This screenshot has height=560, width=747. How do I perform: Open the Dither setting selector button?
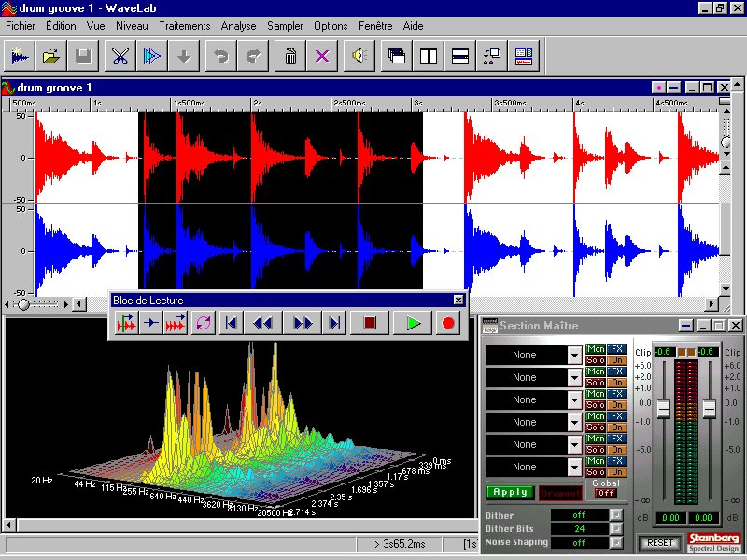(x=616, y=515)
